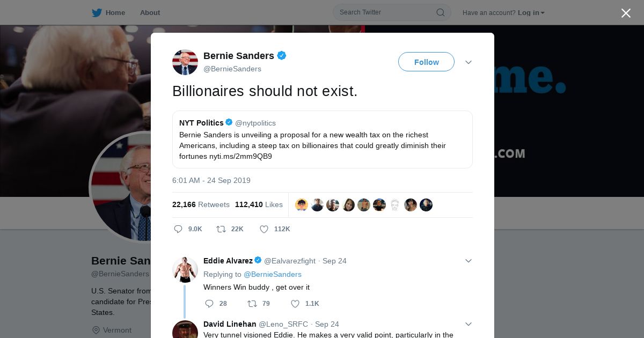644x338 pixels.
Task: Reply to Eddie Alvarez's comment
Action: (x=209, y=304)
